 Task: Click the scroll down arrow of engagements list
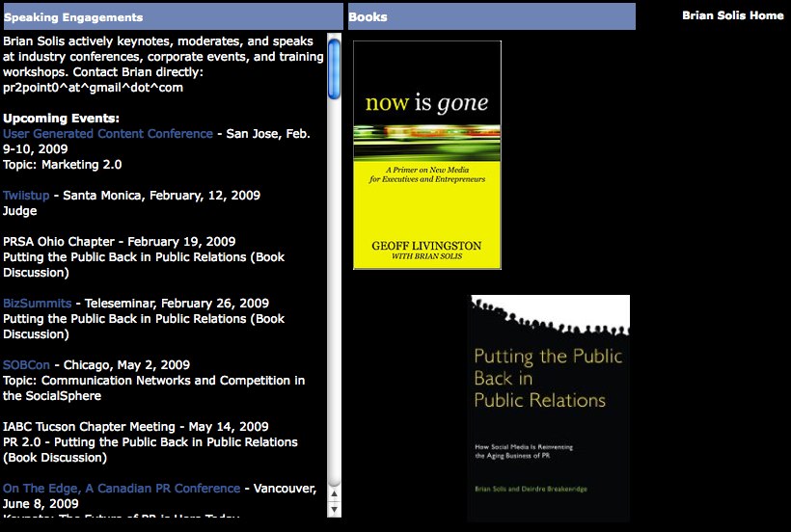[334, 509]
